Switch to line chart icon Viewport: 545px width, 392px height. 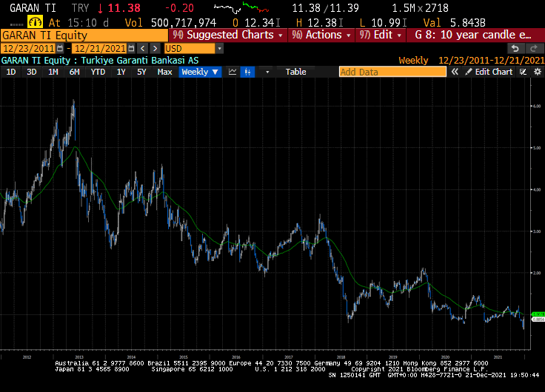tap(233, 72)
